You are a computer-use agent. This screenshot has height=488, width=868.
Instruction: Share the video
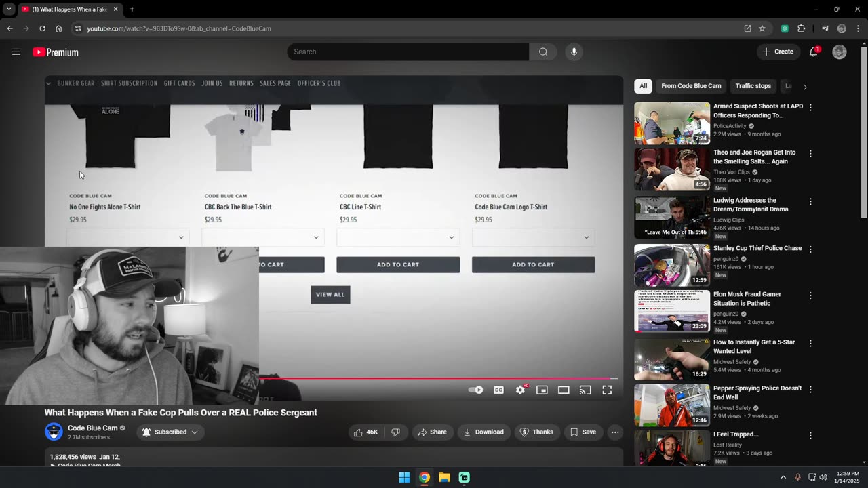coord(432,432)
